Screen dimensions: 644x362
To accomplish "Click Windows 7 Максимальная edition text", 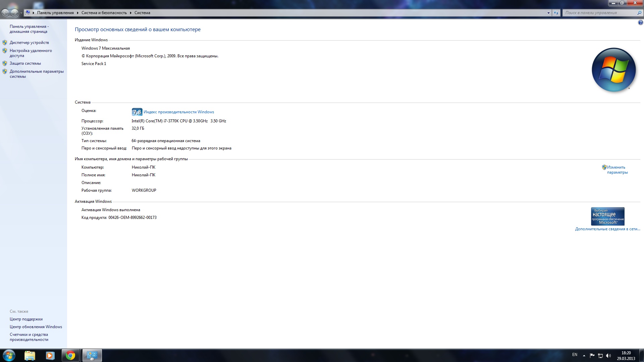I will pyautogui.click(x=106, y=48).
